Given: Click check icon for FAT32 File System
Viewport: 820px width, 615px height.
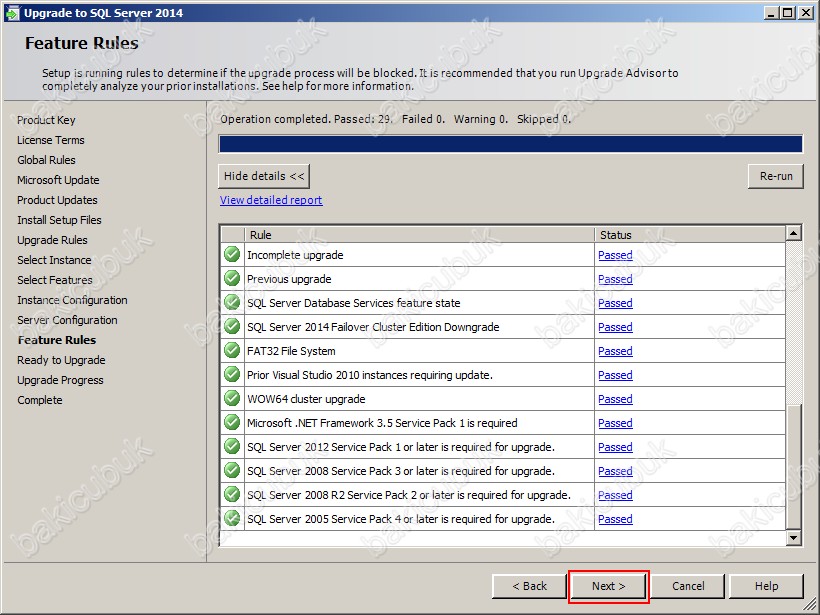Looking at the screenshot, I should pyautogui.click(x=232, y=351).
